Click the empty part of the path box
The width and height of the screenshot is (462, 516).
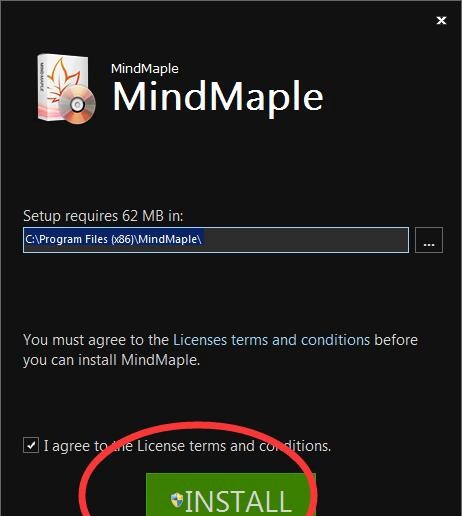pos(306,240)
